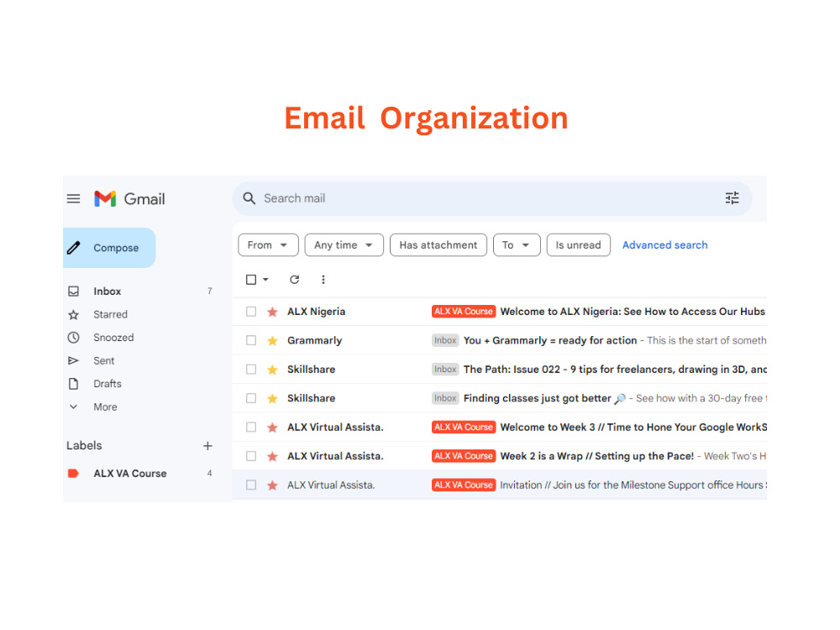Open the From filter dropdown
This screenshot has height=630, width=840.
click(268, 244)
